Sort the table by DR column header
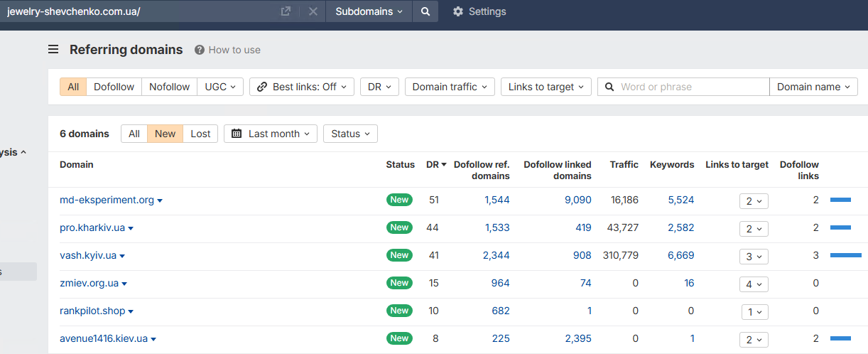This screenshot has height=354, width=868. [x=435, y=164]
